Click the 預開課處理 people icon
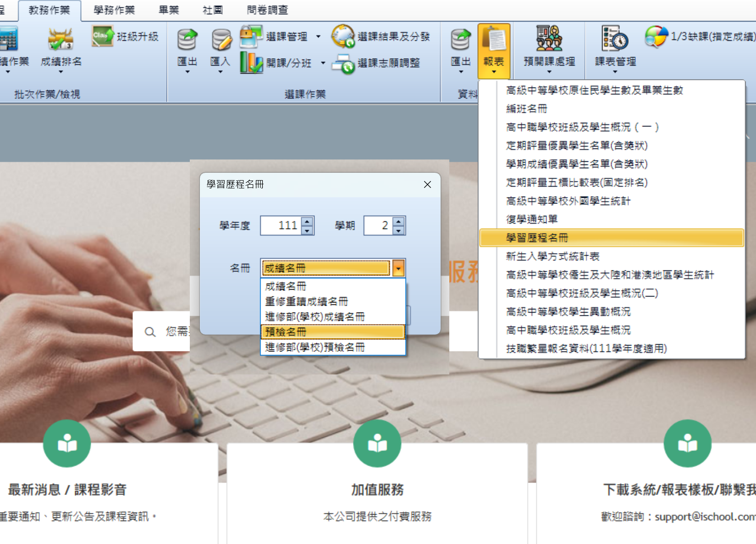The height and width of the screenshot is (544, 756). pos(549,38)
